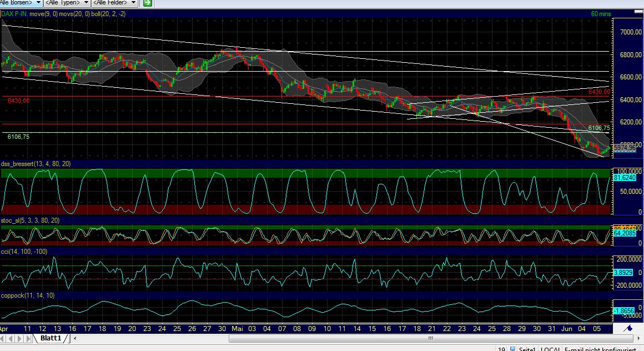Click the 5974,96 current price label
Viewport: 644px width, 351px height.
tap(626, 148)
